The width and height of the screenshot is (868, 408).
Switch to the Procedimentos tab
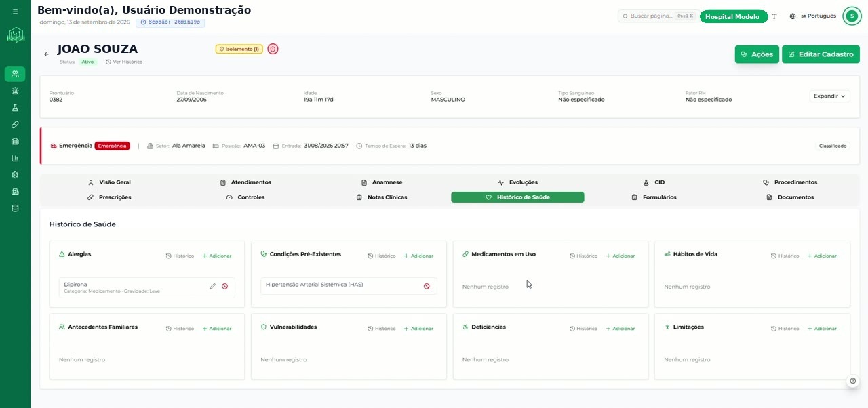[x=790, y=182]
